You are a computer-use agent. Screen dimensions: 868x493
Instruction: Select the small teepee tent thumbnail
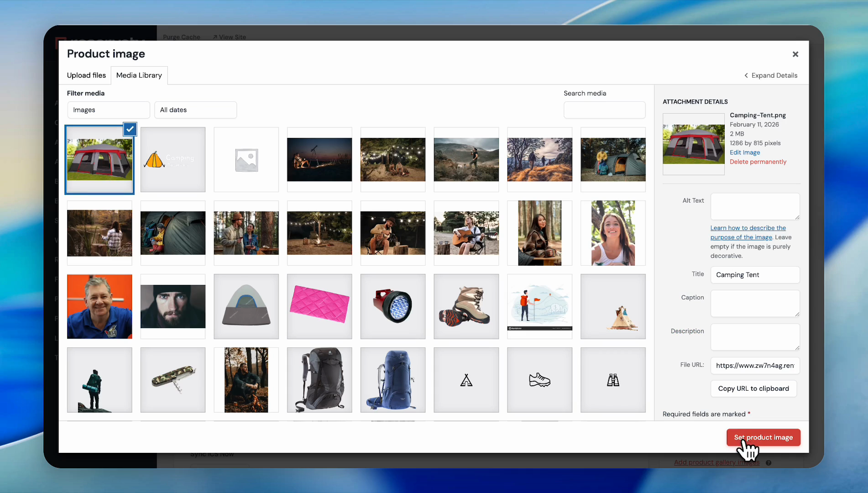pos(613,307)
